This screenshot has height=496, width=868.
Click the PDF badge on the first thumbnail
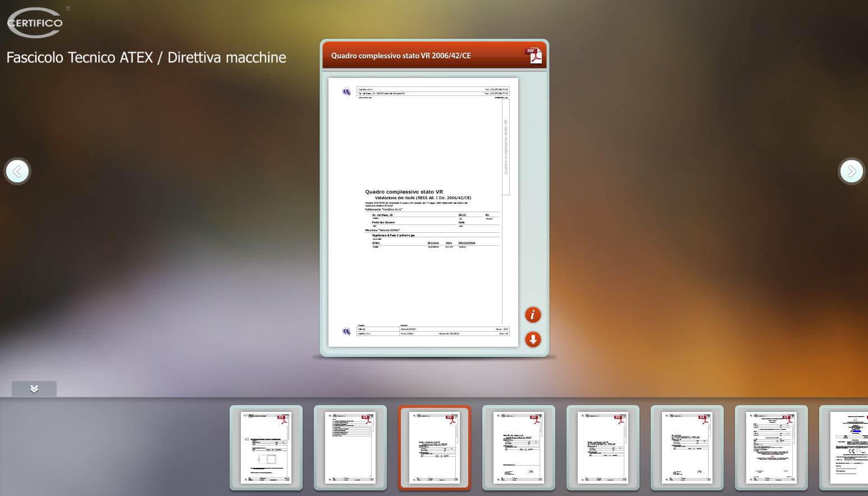tap(282, 419)
